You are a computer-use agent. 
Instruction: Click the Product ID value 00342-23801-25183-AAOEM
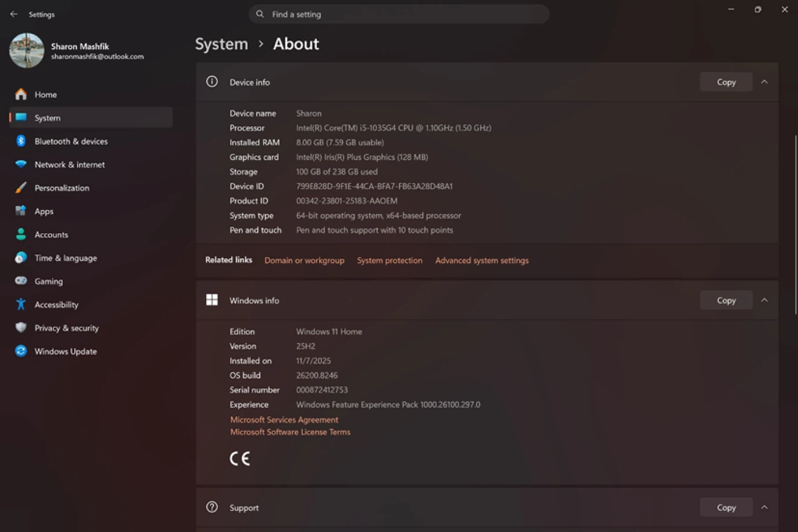[347, 201]
